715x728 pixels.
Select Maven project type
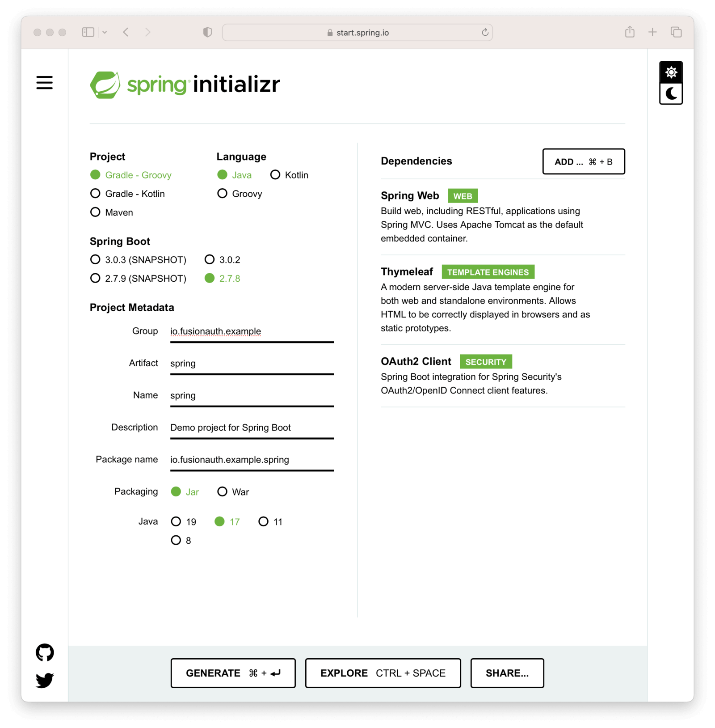pyautogui.click(x=111, y=212)
